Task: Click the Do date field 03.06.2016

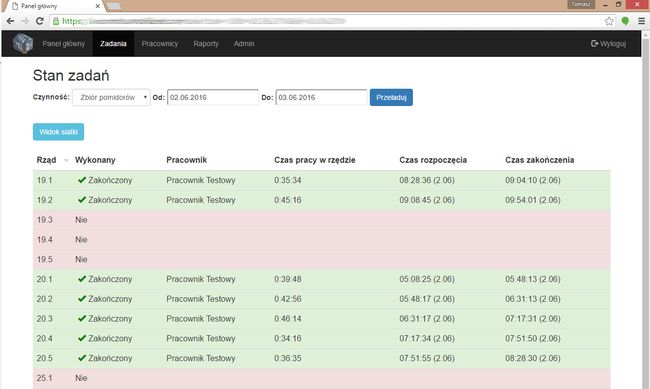Action: 321,97
